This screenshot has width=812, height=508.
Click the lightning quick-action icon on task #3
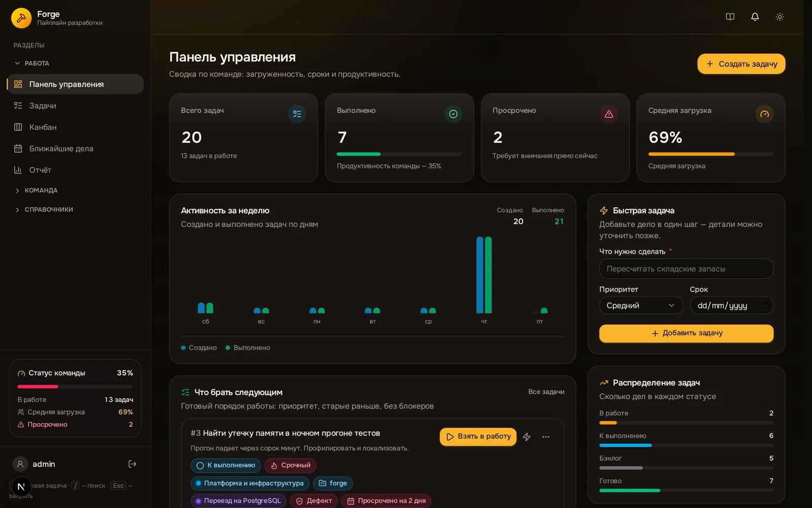pos(527,437)
